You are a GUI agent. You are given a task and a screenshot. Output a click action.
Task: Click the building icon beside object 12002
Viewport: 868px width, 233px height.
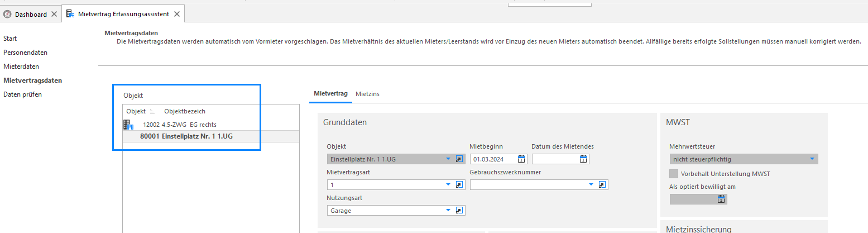pyautogui.click(x=128, y=125)
